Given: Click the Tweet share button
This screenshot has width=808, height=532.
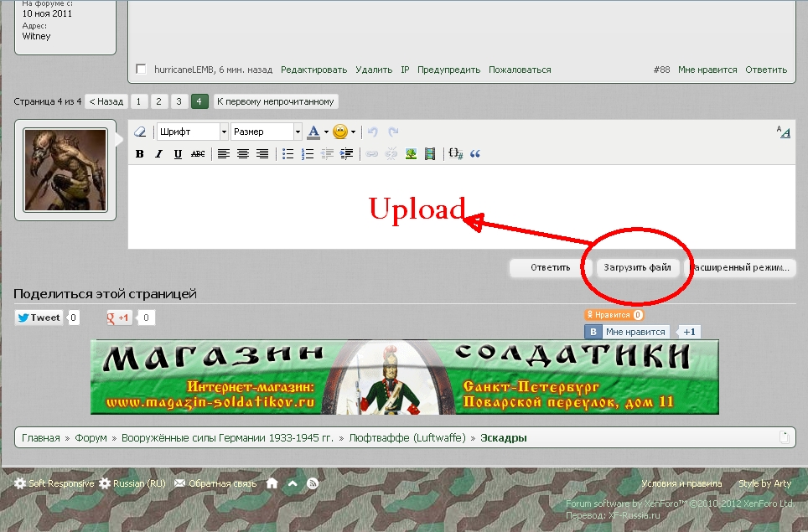Looking at the screenshot, I should click(x=39, y=318).
